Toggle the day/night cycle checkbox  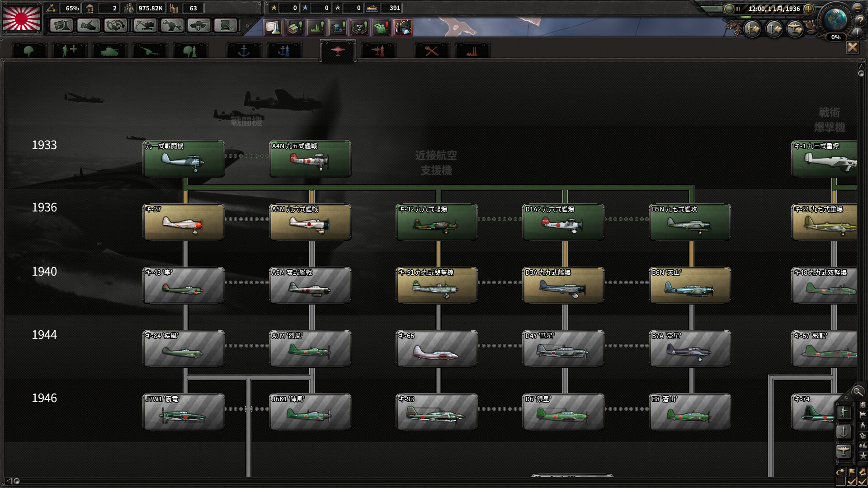pos(841,482)
